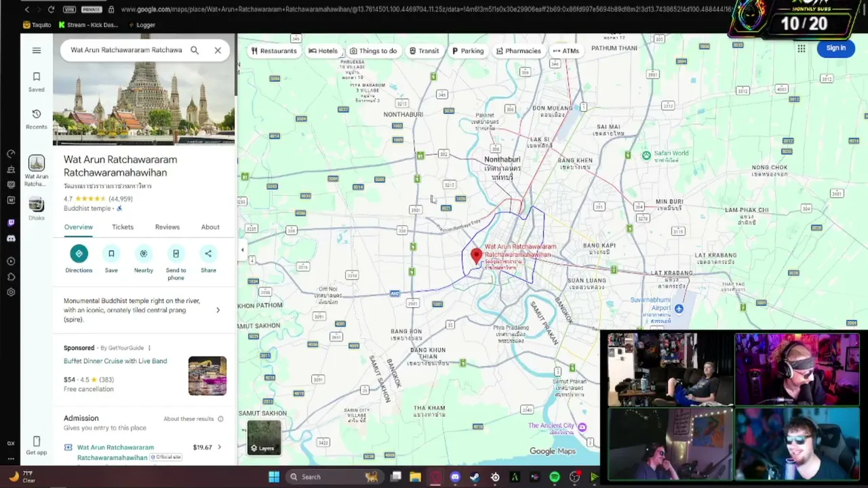
Task: Open the Wat Arun header photo
Action: (144, 103)
